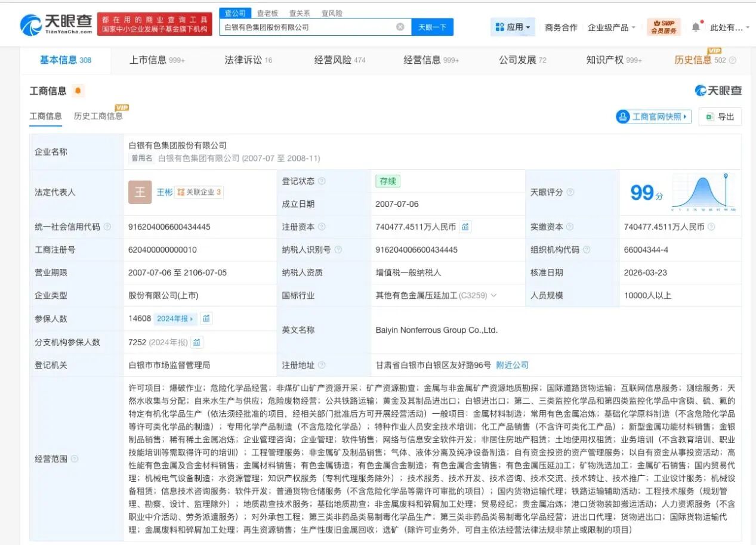Screen dimensions: 756x545
Task: Click the 工商官网快照 button
Action: click(653, 117)
